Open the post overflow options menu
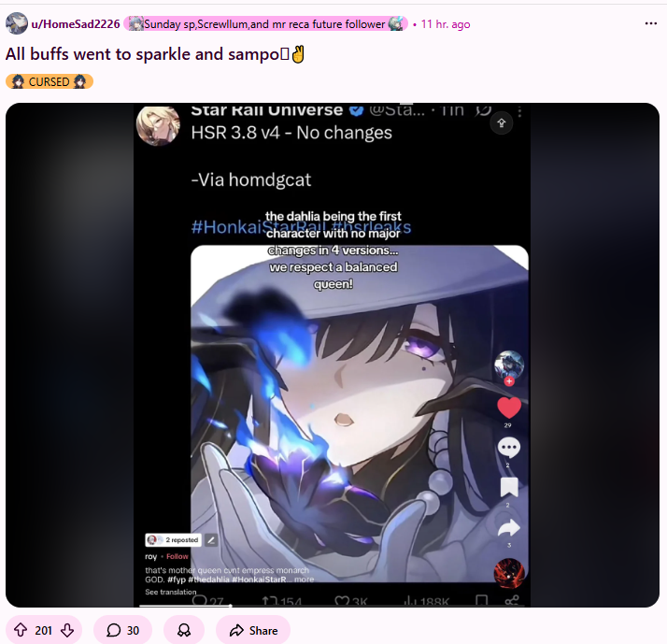The width and height of the screenshot is (667, 644). tap(651, 23)
